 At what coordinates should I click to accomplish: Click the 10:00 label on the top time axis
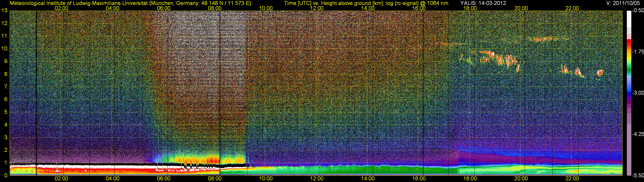(266, 8)
